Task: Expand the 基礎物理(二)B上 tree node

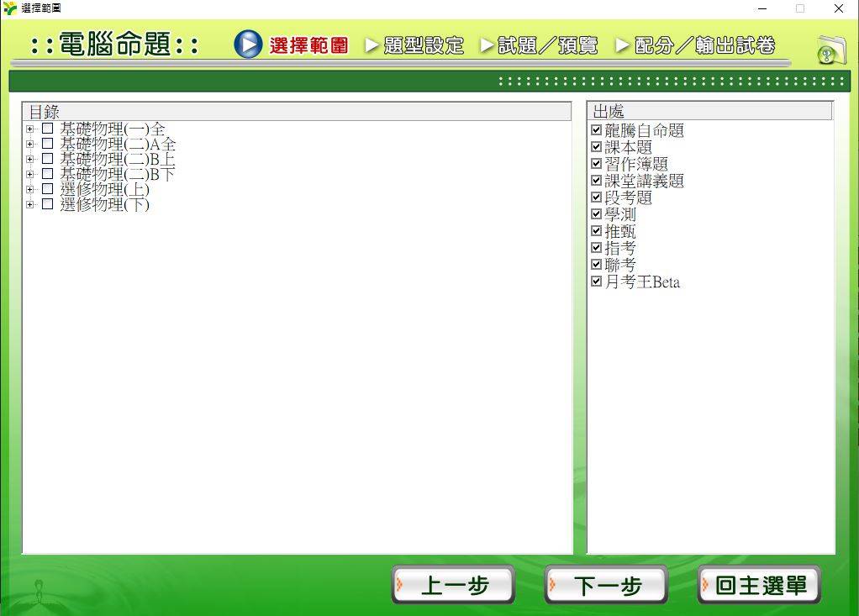Action: click(x=29, y=160)
